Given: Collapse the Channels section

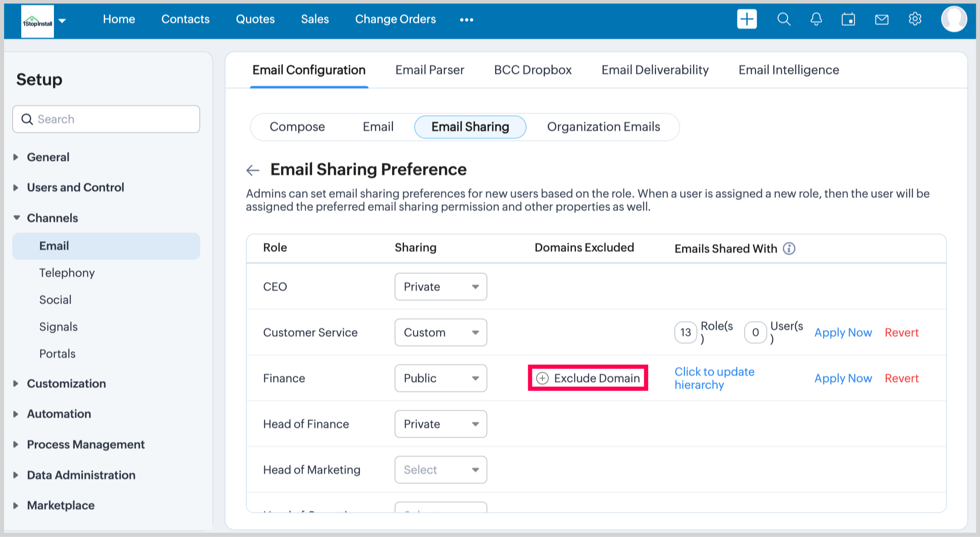Looking at the screenshot, I should coord(17,218).
